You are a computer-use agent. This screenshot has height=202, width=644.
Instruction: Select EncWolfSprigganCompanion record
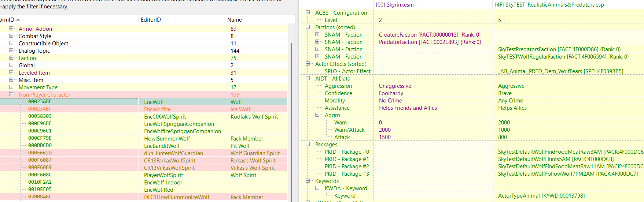[x=144, y=124]
